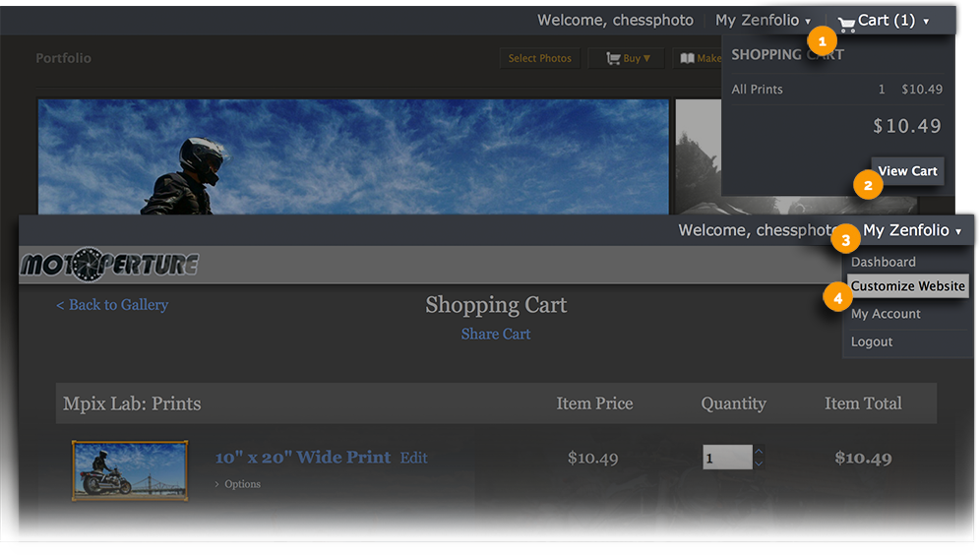Click the Select Photos button
The width and height of the screenshot is (980, 555).
[539, 58]
